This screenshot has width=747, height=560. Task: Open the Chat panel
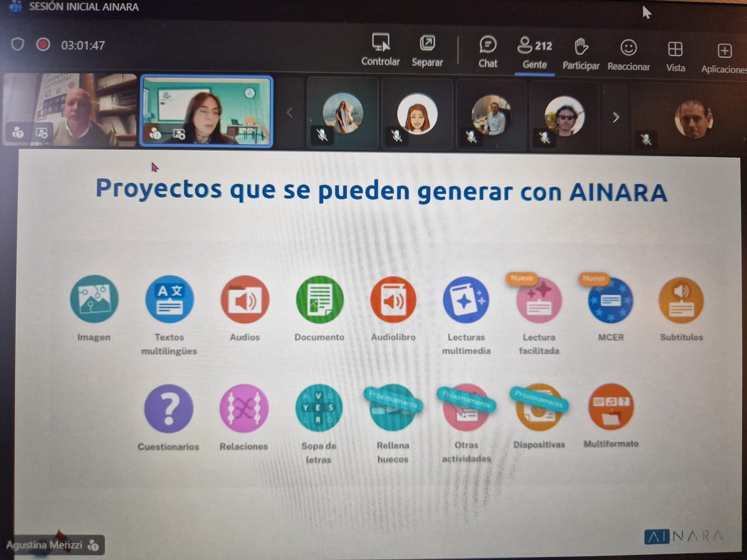(487, 52)
